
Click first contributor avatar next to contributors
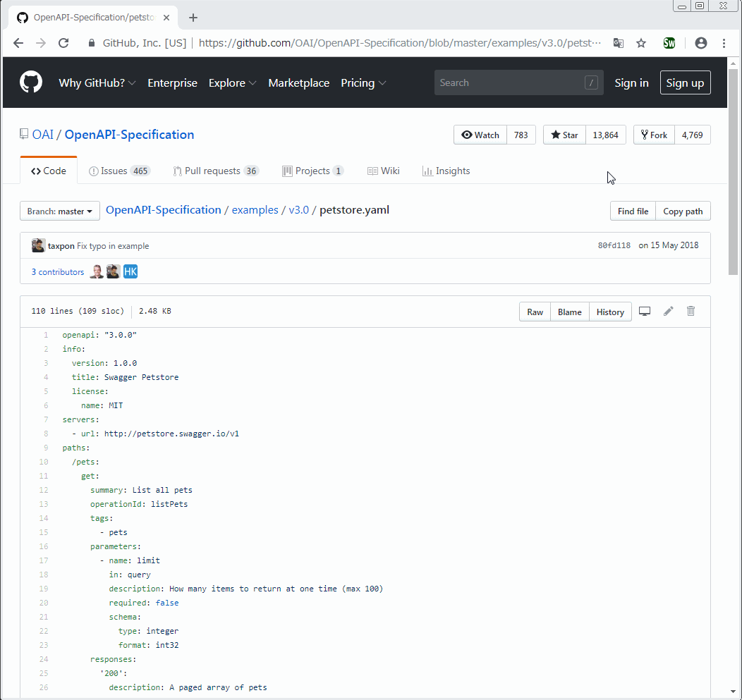tap(97, 271)
